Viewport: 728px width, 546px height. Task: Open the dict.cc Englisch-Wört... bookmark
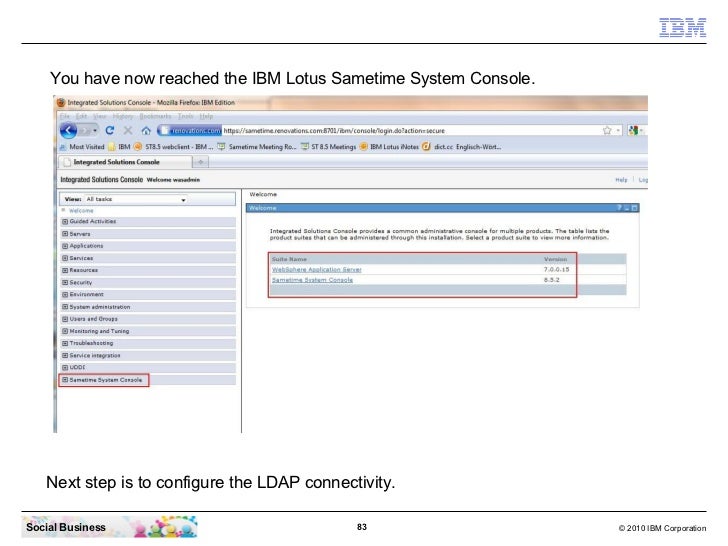462,147
